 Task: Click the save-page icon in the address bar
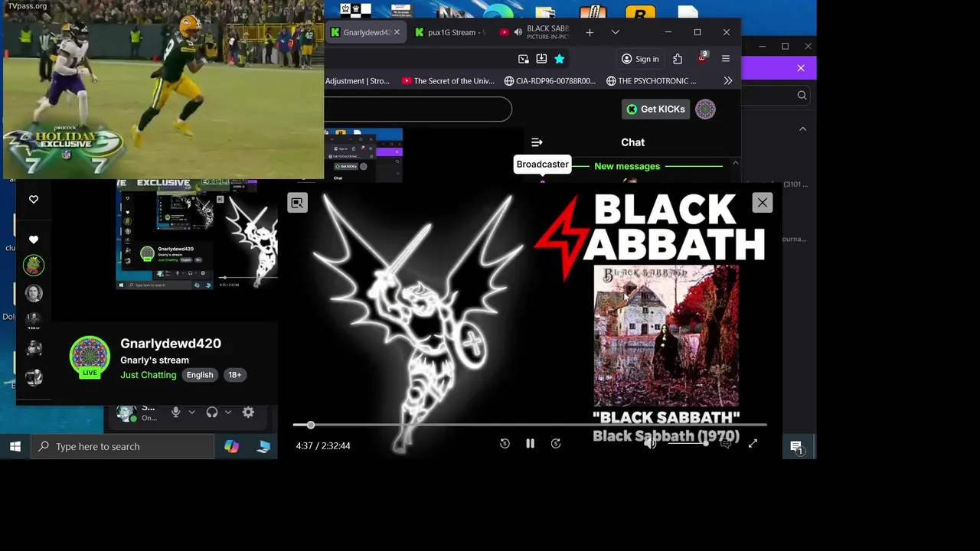pos(541,59)
